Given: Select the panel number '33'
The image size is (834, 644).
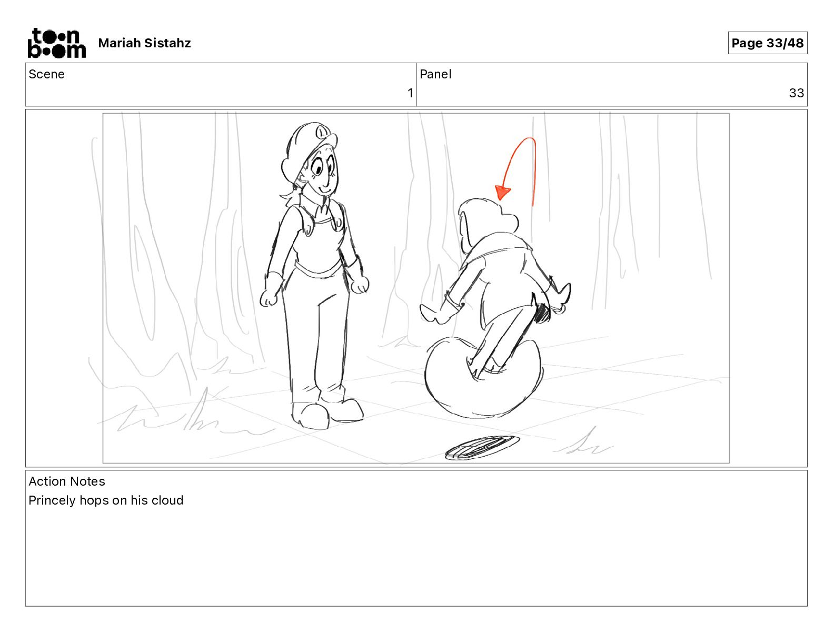Looking at the screenshot, I should tap(796, 93).
